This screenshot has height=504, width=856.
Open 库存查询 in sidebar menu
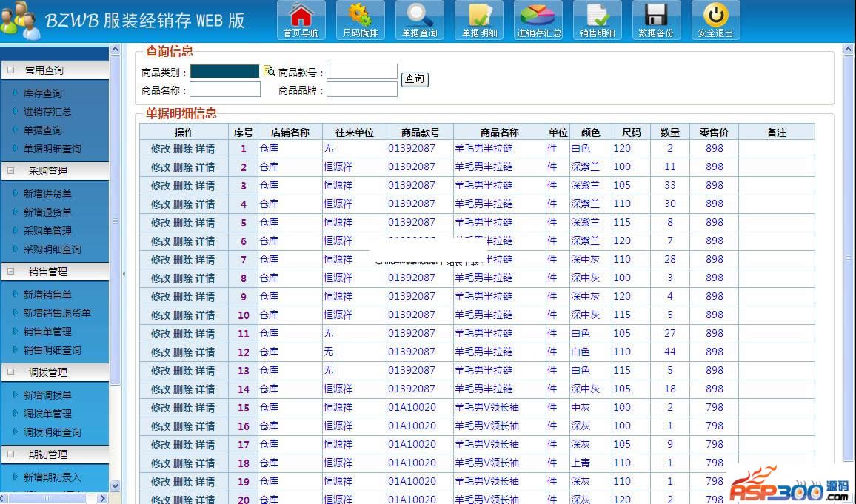point(42,93)
